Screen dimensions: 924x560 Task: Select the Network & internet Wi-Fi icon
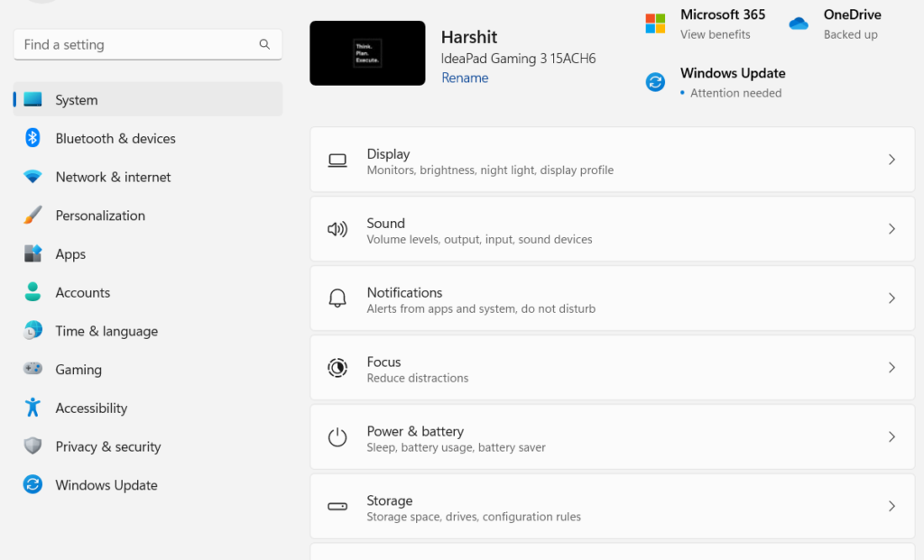tap(32, 177)
